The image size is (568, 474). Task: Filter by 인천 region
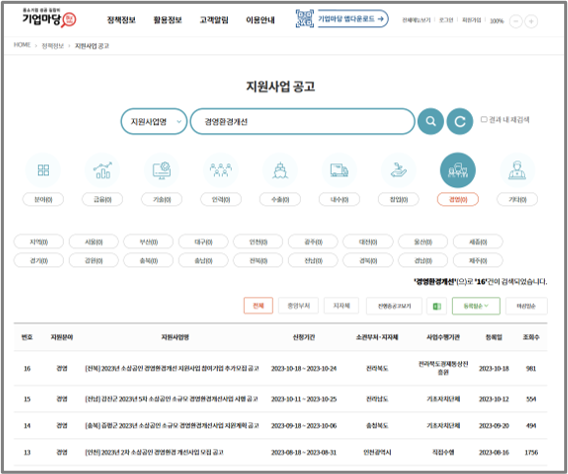coord(258,242)
